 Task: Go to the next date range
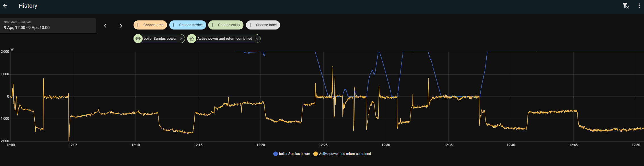pos(121,26)
